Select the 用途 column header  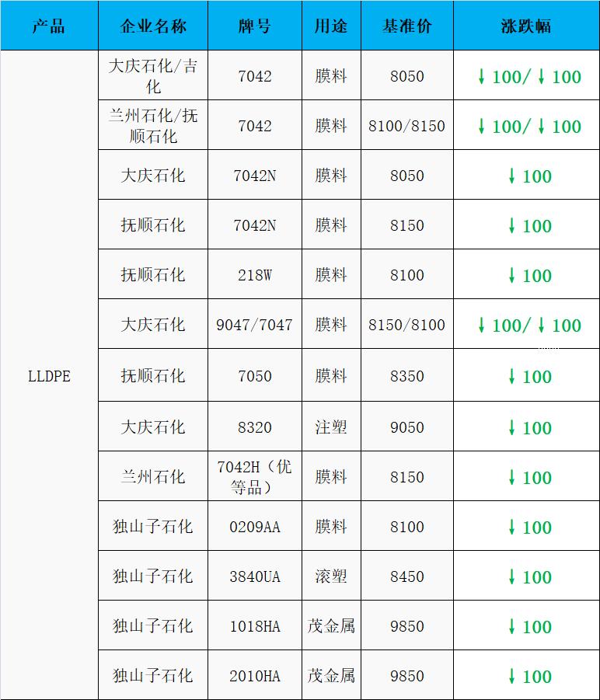(x=331, y=26)
